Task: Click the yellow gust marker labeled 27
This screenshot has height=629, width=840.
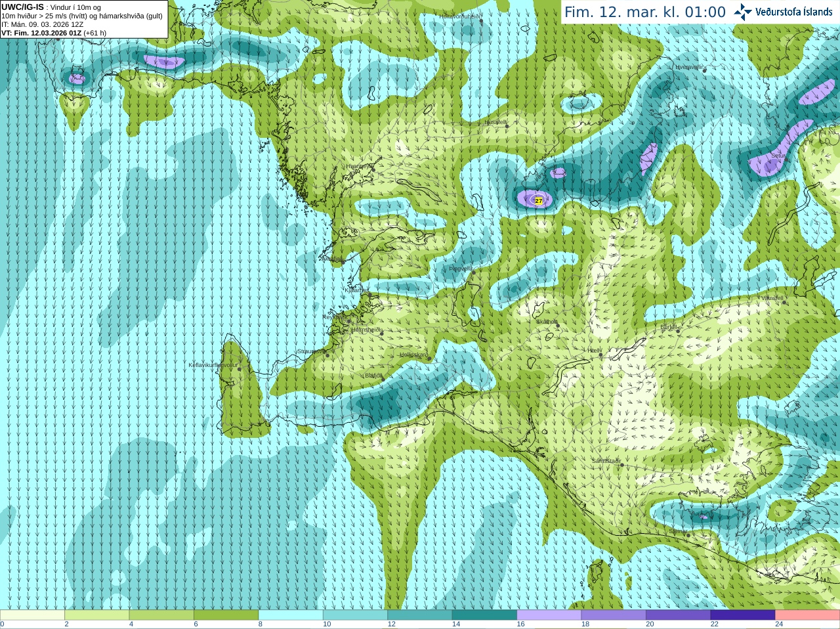Action: coord(539,200)
